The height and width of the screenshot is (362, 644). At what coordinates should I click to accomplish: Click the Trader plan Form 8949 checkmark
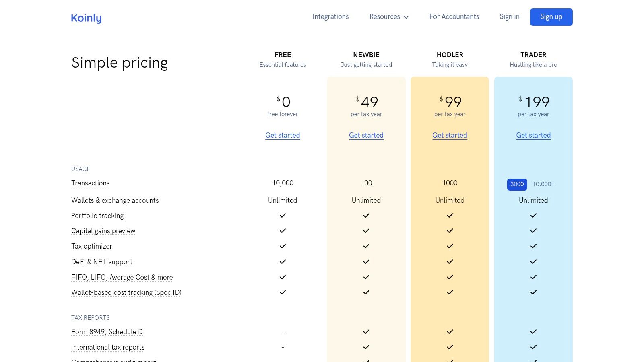(x=533, y=332)
